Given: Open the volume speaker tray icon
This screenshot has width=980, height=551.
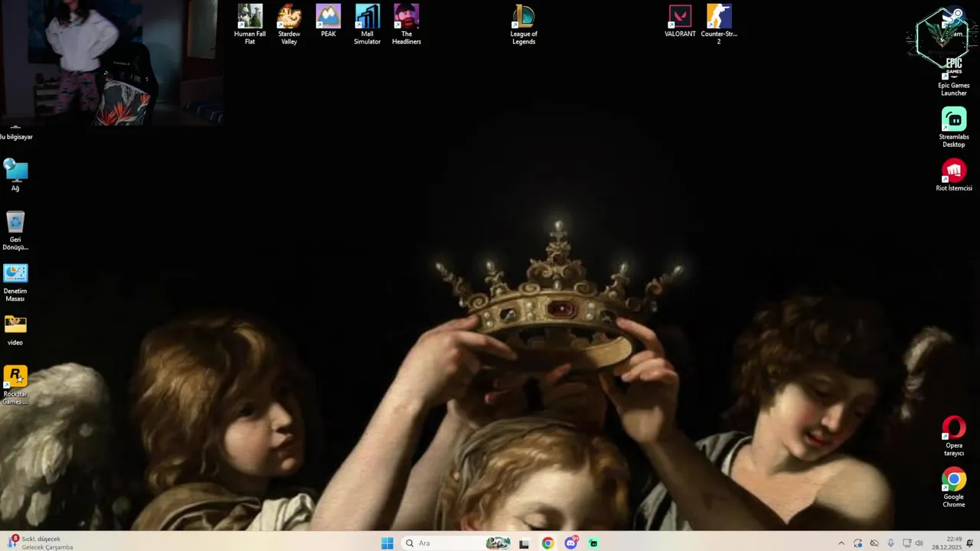Looking at the screenshot, I should coord(919,543).
